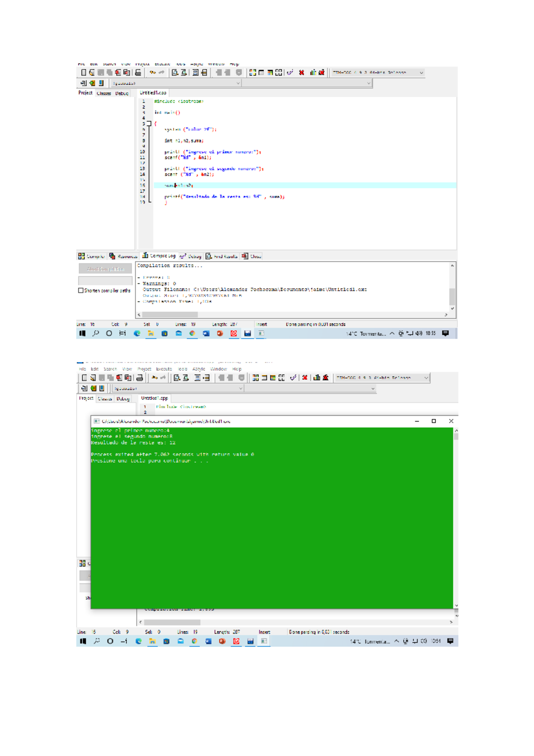
Task: Switch to the Find Results tab in the bottom panel
Action: [222, 256]
